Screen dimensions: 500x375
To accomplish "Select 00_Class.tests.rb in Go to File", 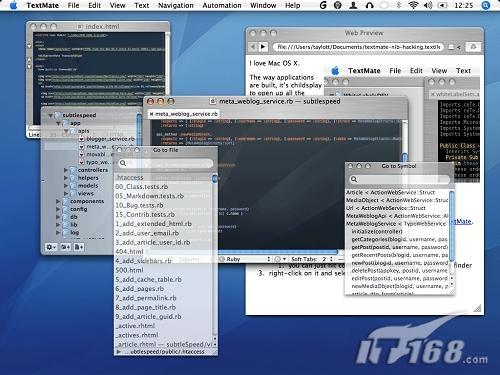I will (x=163, y=187).
